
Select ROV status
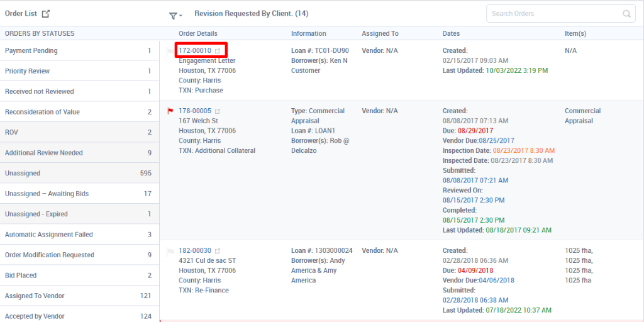(x=79, y=132)
